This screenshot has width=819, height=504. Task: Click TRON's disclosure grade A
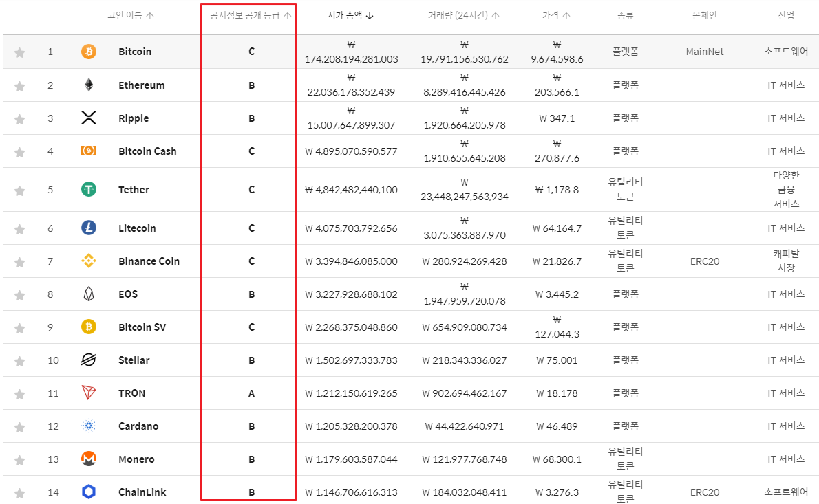(251, 393)
